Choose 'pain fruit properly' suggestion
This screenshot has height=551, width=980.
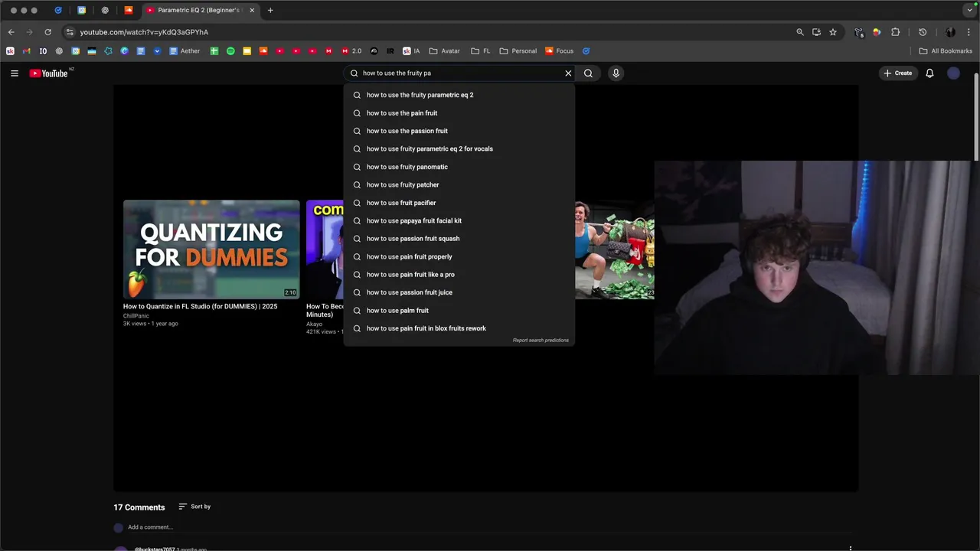point(459,256)
